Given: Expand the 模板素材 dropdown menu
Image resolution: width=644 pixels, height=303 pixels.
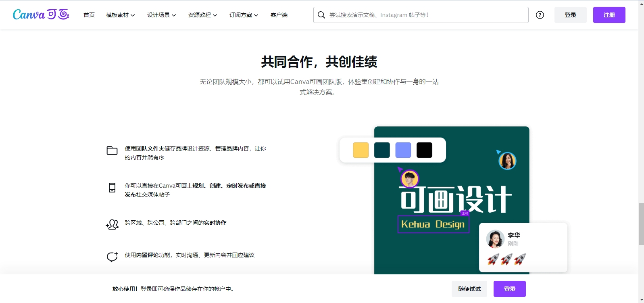Looking at the screenshot, I should (x=120, y=15).
